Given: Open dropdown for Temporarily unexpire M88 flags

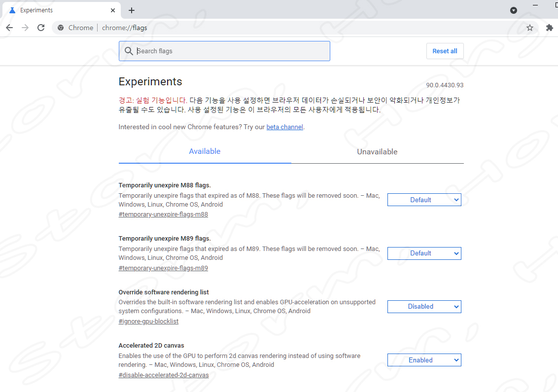Looking at the screenshot, I should pos(424,200).
